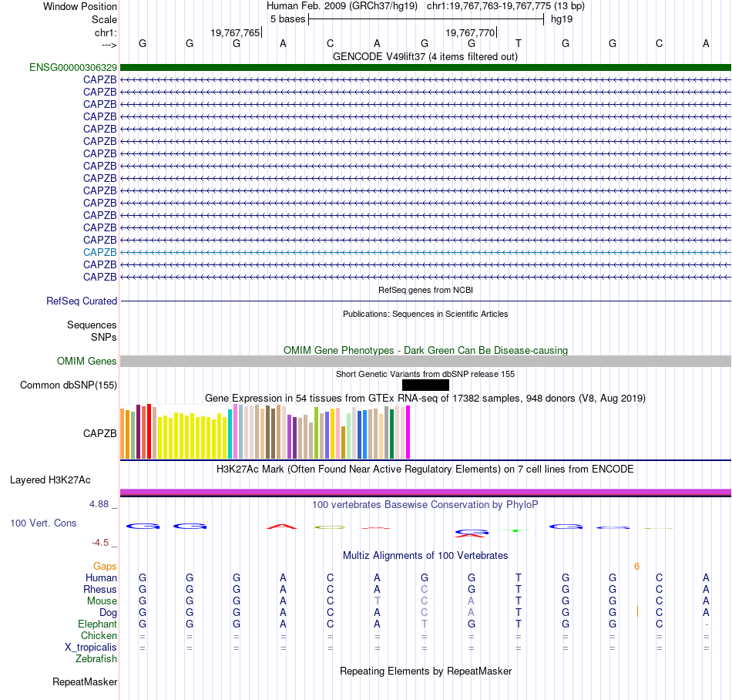The height and width of the screenshot is (700, 732).
Task: Click the Rhesus species label
Action: click(100, 590)
